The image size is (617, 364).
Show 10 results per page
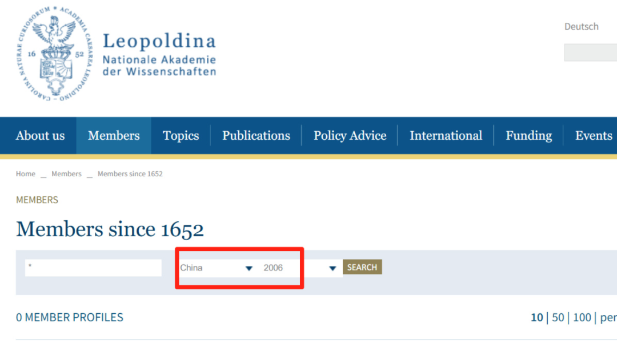point(536,318)
